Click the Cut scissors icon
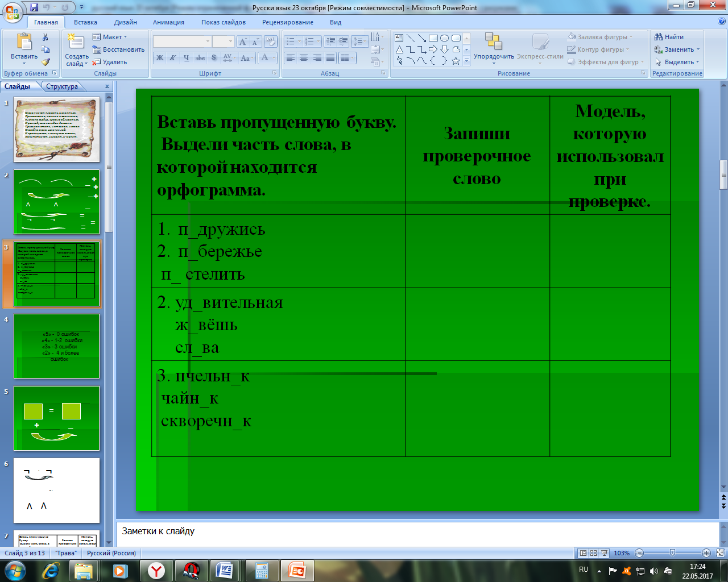The width and height of the screenshot is (728, 582). [45, 37]
